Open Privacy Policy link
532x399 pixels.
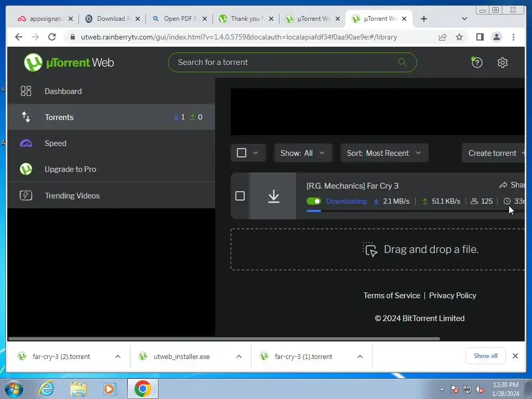click(x=453, y=296)
